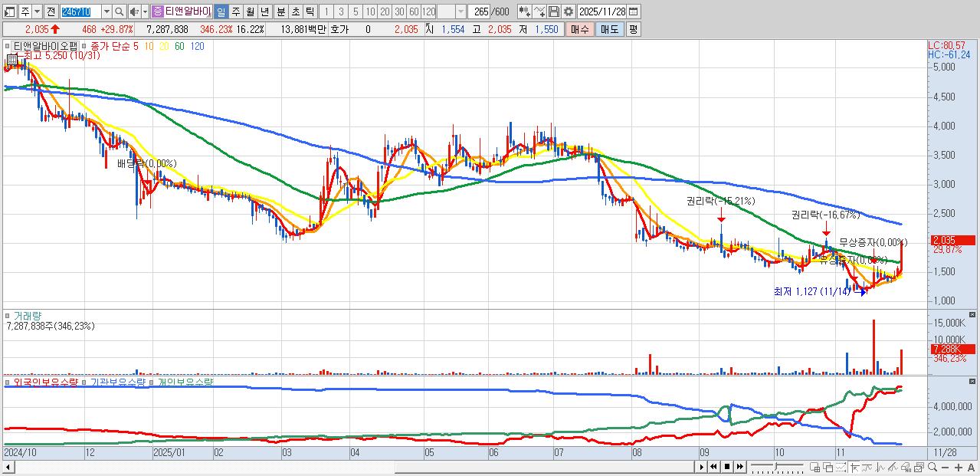The image size is (980, 476).
Task: Select the 월 monthly period toggle
Action: pyautogui.click(x=250, y=11)
